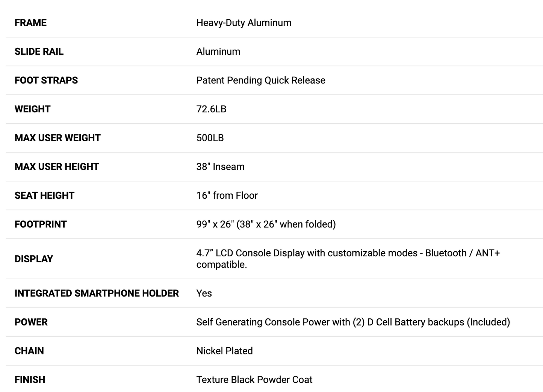Click the 38" Inseam value
Image resolution: width=543 pixels, height=392 pixels.
pos(220,166)
